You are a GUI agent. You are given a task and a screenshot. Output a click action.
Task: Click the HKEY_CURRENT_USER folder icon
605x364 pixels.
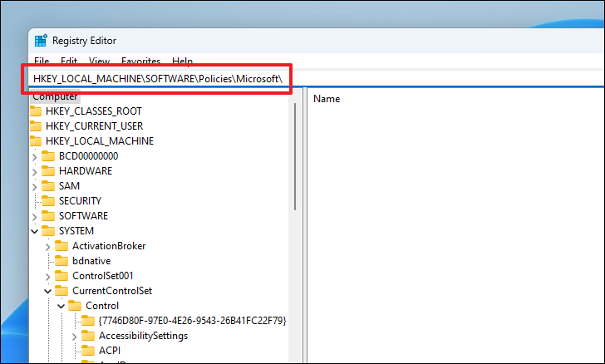36,126
